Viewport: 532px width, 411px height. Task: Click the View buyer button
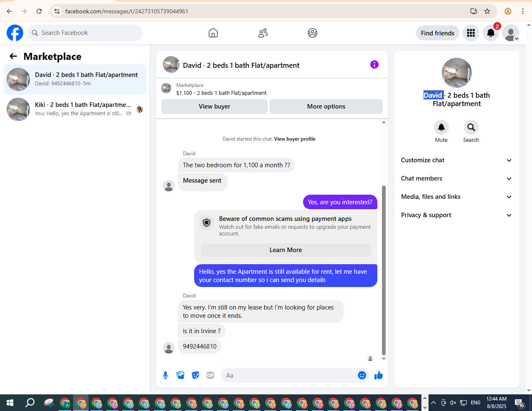pyautogui.click(x=214, y=106)
